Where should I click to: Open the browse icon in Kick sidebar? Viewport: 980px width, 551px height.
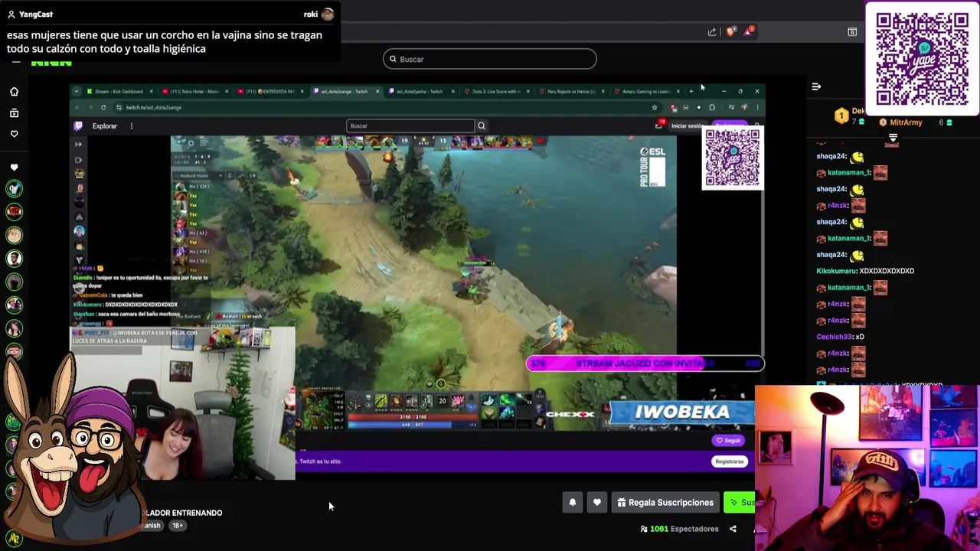(14, 112)
